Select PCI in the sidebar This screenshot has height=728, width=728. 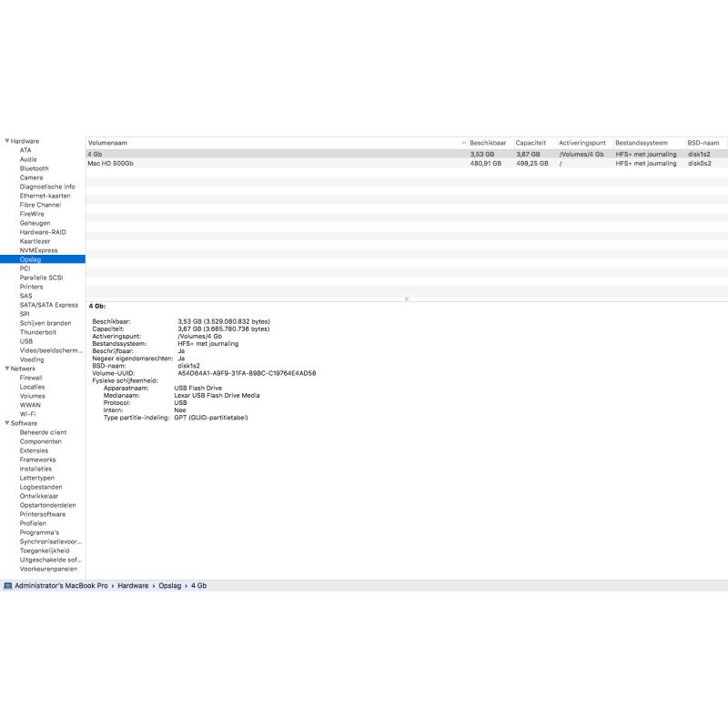tap(25, 268)
